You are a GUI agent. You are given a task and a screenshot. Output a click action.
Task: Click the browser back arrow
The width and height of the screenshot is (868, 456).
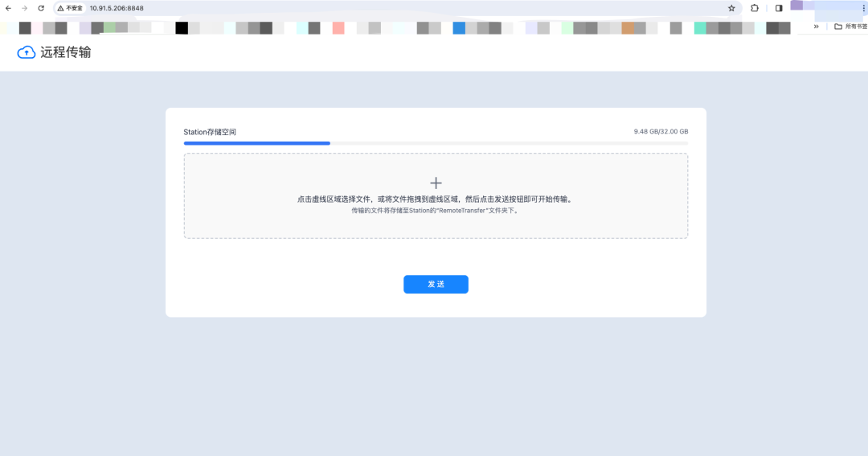click(x=8, y=8)
